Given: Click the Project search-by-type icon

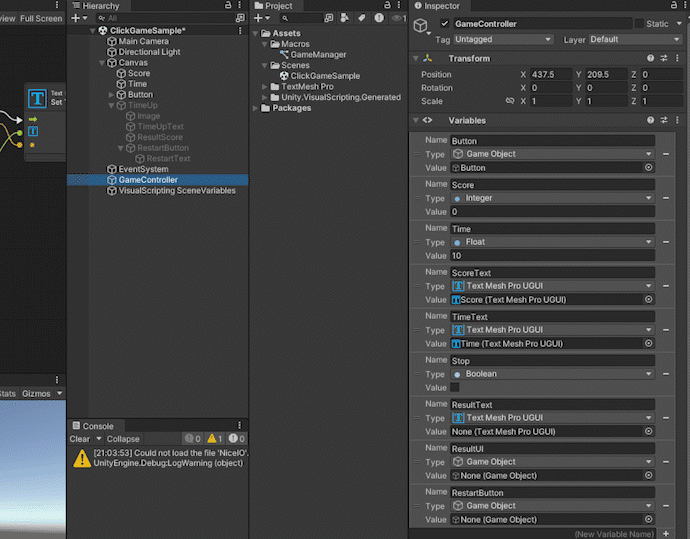Looking at the screenshot, I should click(x=329, y=18).
